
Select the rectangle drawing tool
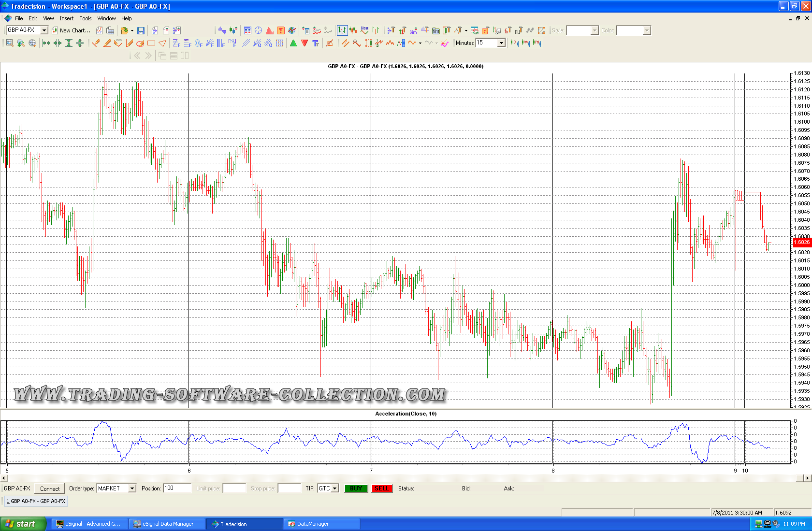coord(151,43)
